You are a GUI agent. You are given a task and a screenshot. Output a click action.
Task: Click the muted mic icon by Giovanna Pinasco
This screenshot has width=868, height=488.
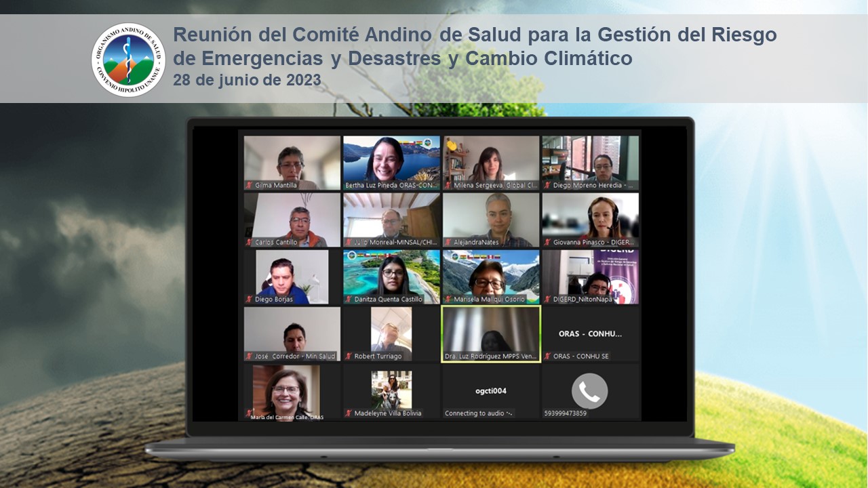[x=547, y=242]
